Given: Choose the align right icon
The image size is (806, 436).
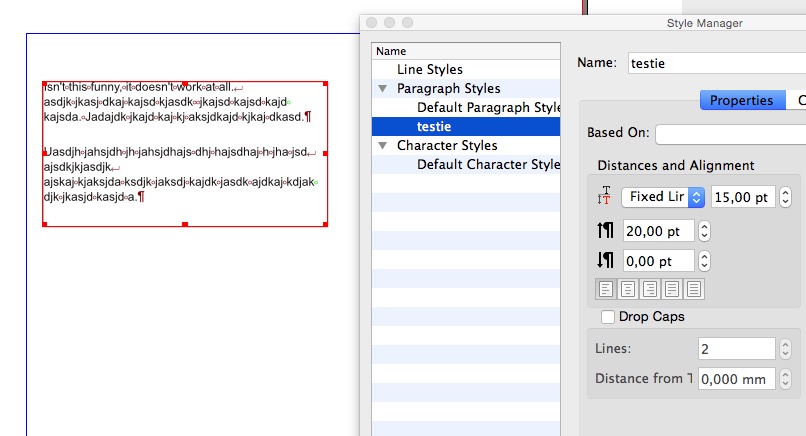Looking at the screenshot, I should 650,289.
